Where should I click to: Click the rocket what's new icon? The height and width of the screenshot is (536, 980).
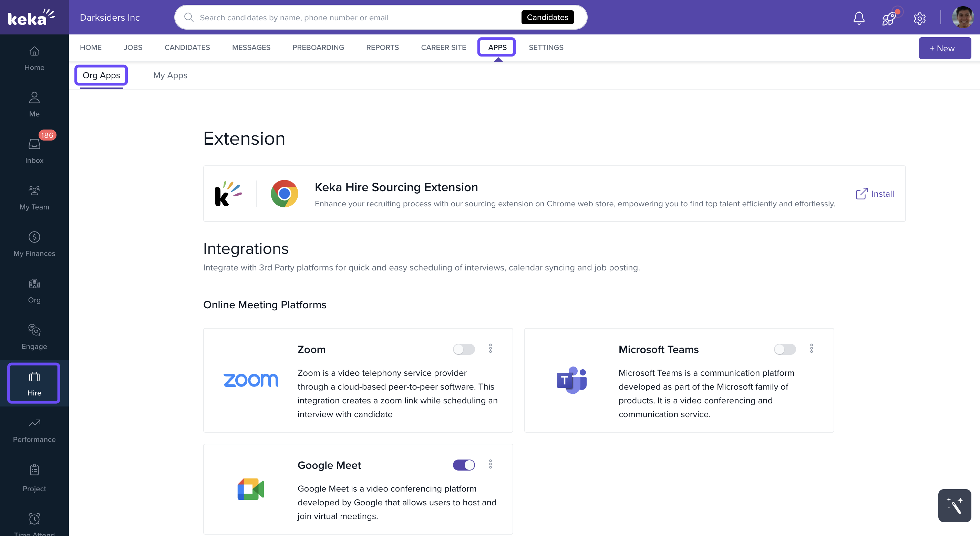pyautogui.click(x=889, y=18)
